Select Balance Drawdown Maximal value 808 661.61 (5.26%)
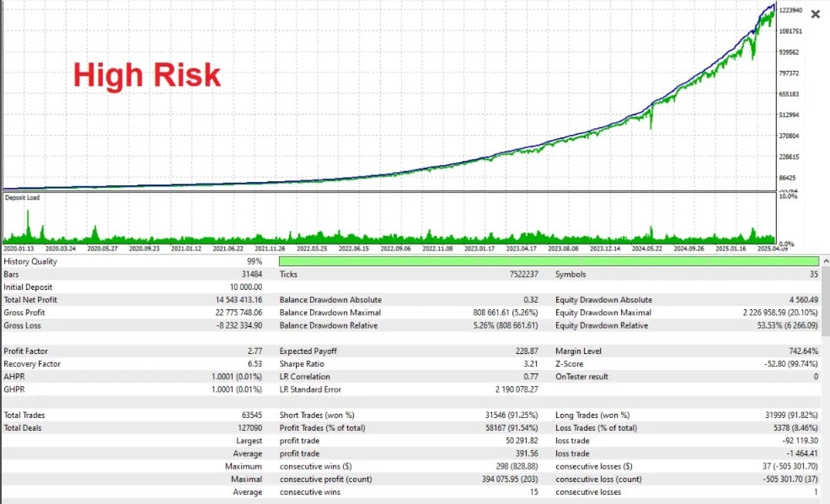 point(506,313)
